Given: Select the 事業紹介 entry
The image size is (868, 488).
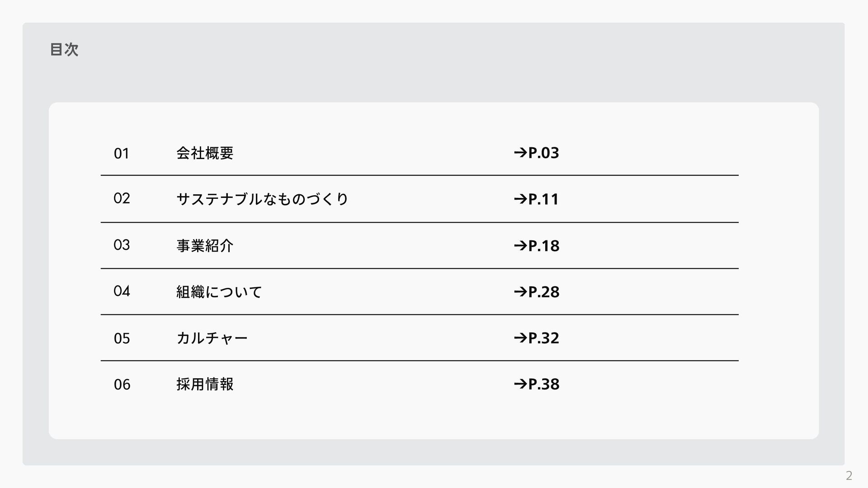Looking at the screenshot, I should tap(205, 245).
